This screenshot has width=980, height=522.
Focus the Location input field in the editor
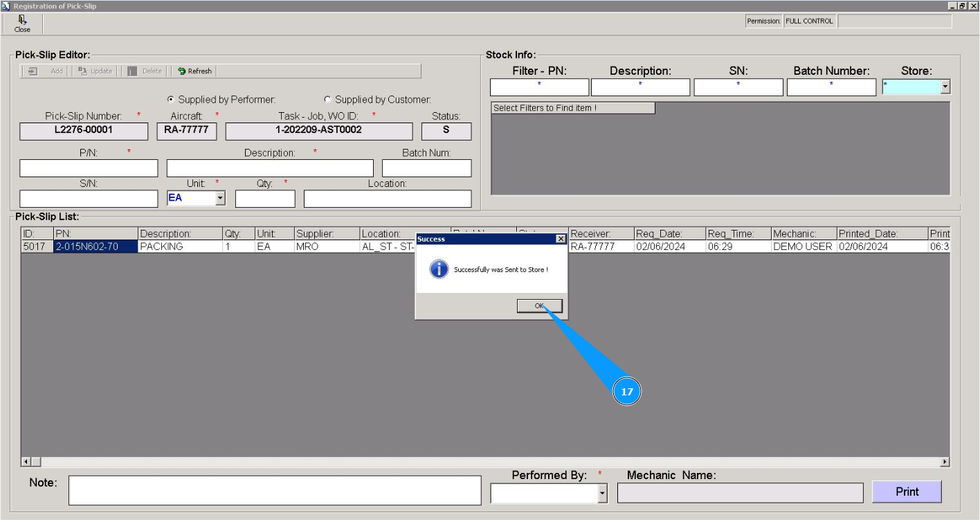pos(388,199)
